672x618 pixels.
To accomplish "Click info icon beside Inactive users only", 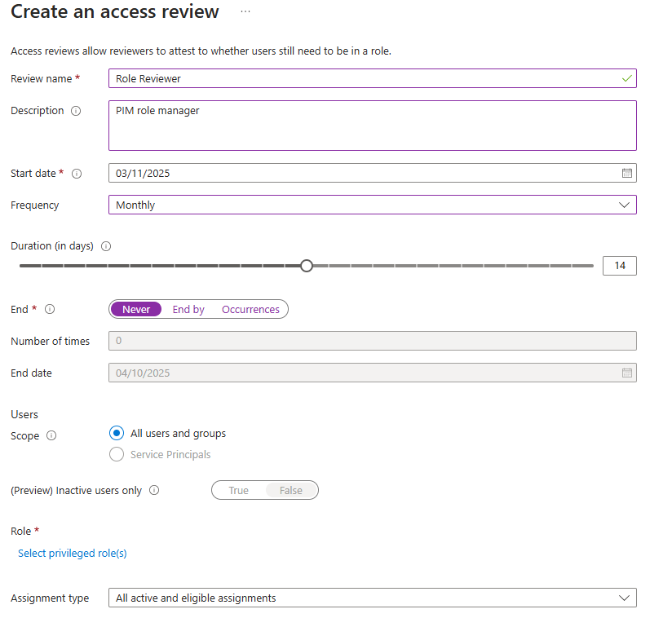I will (154, 491).
